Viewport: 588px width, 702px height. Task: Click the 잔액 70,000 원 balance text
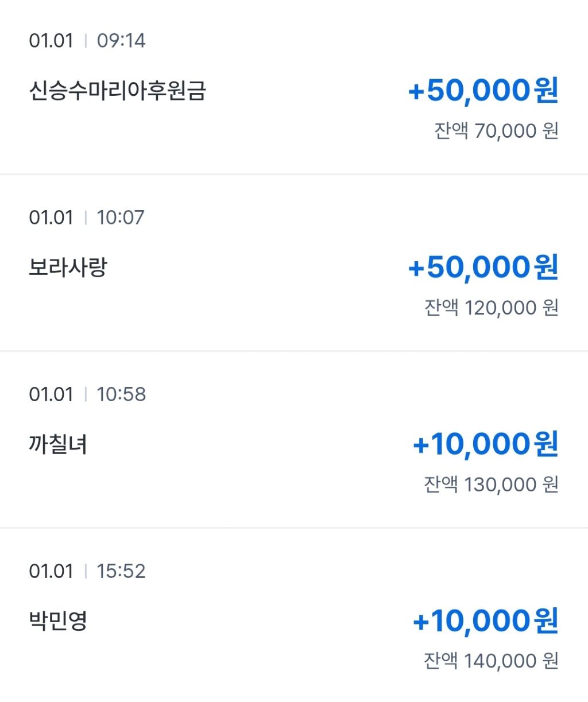click(x=496, y=131)
